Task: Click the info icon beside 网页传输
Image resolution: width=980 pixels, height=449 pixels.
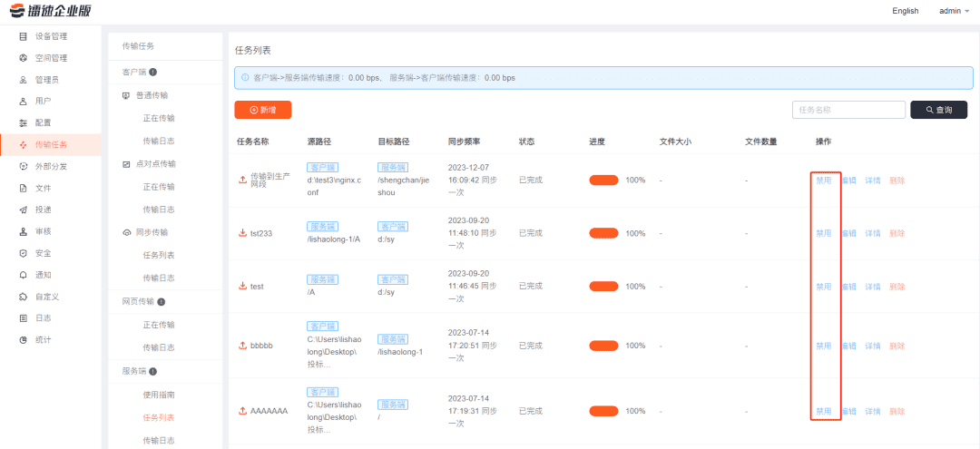Action: (x=162, y=302)
